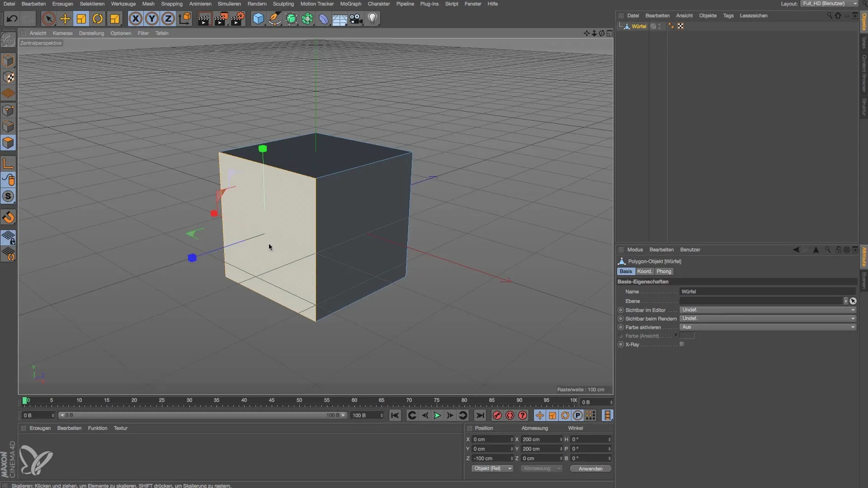Image resolution: width=868 pixels, height=488 pixels.
Task: Select the Move tool
Action: [65, 19]
